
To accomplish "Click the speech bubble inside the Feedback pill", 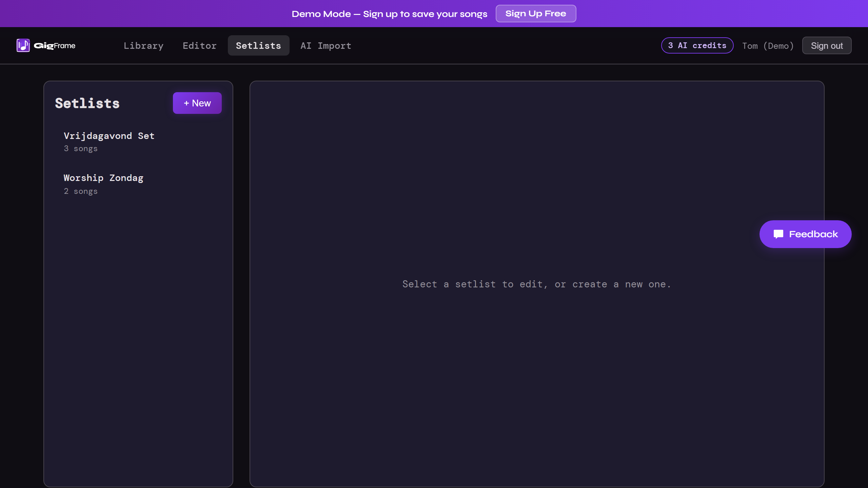I will pyautogui.click(x=778, y=234).
